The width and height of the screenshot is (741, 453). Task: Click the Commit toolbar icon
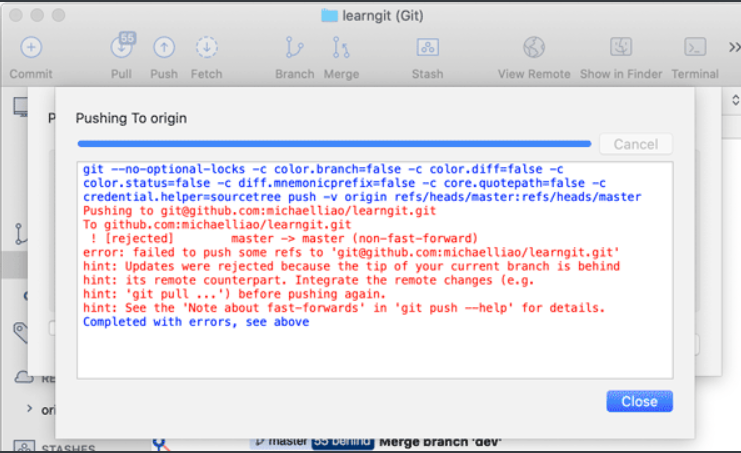31,48
